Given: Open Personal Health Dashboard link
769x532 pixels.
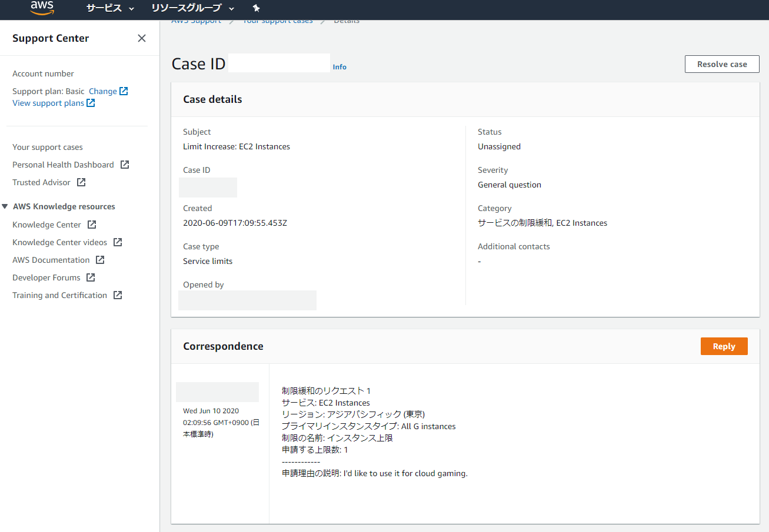Looking at the screenshot, I should 63,165.
